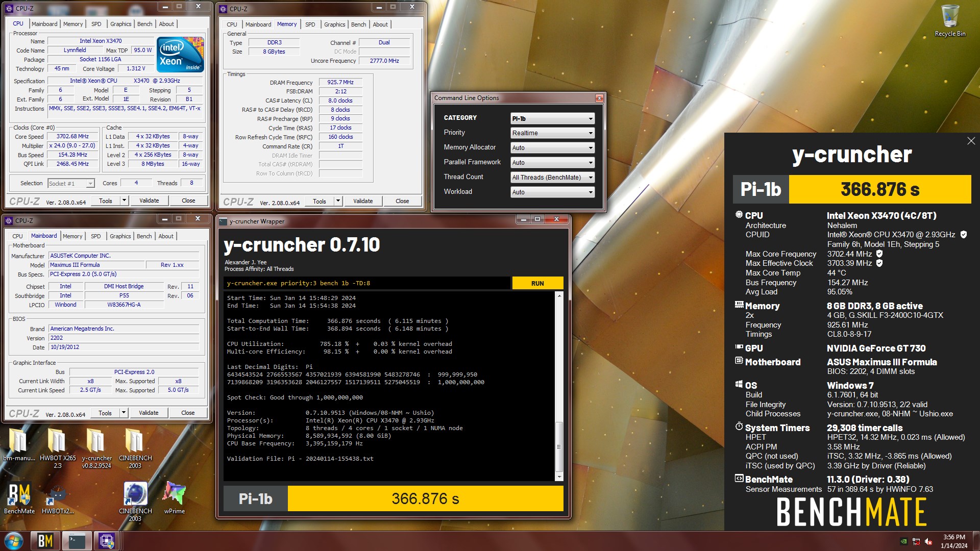Click the y-cruncher command line field
Image resolution: width=980 pixels, height=551 pixels.
pyautogui.click(x=366, y=283)
